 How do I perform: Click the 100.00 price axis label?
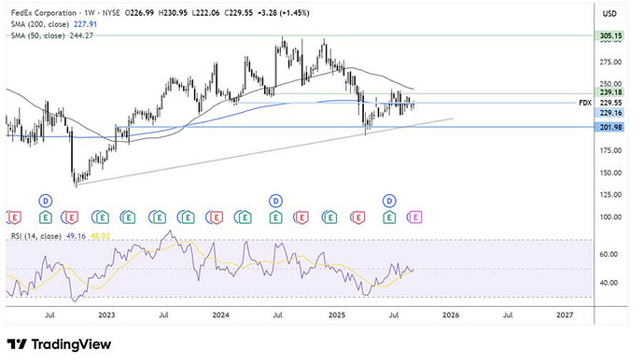610,217
